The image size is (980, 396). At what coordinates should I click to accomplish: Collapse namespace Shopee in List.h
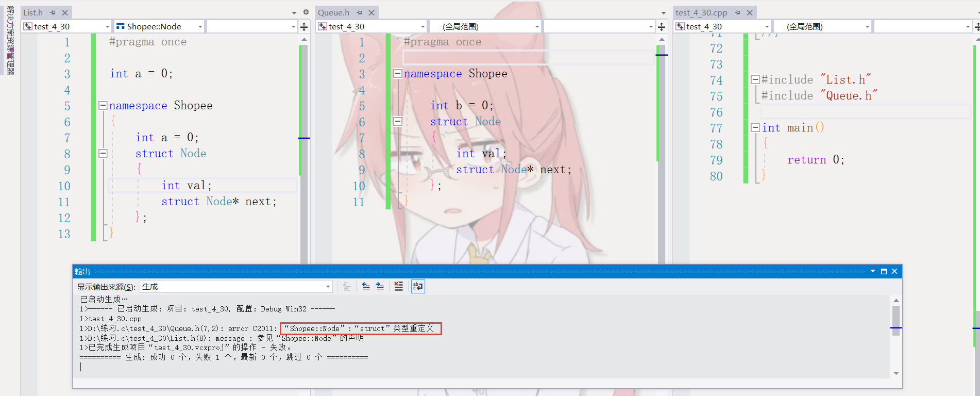click(x=103, y=105)
